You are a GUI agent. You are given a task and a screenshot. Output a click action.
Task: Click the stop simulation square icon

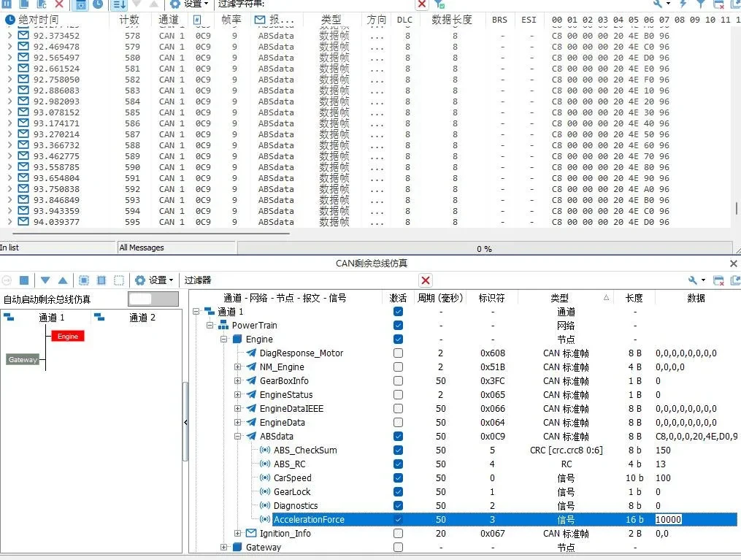point(23,280)
